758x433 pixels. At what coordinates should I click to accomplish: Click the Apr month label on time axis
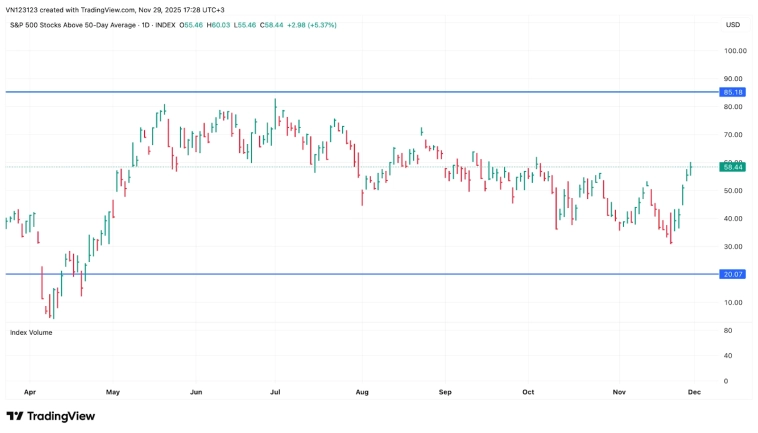click(29, 393)
